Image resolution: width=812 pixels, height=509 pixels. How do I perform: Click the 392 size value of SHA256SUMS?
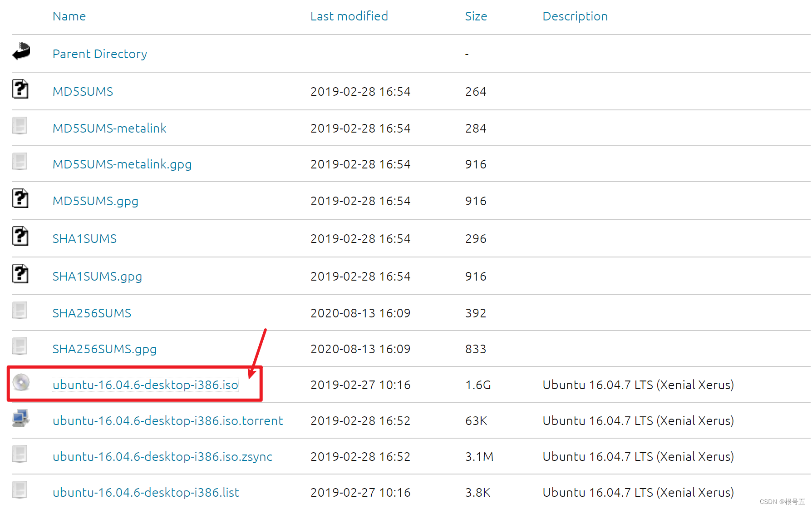click(x=476, y=313)
